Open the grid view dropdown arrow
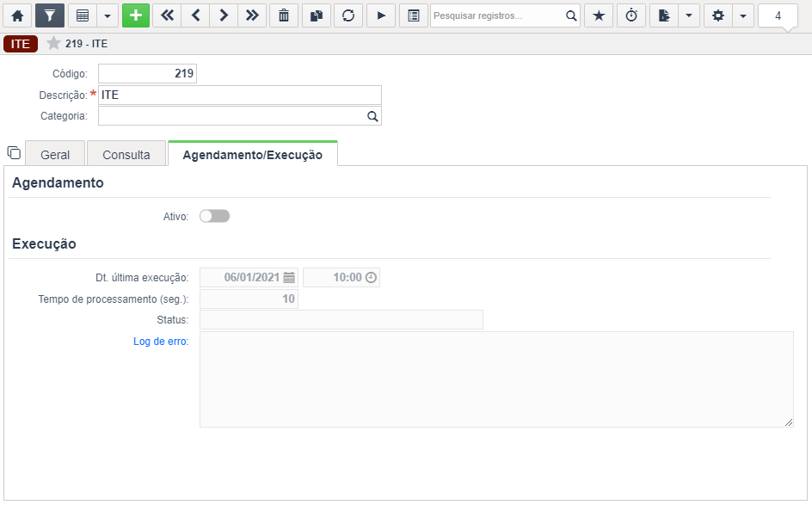812x505 pixels. (108, 15)
